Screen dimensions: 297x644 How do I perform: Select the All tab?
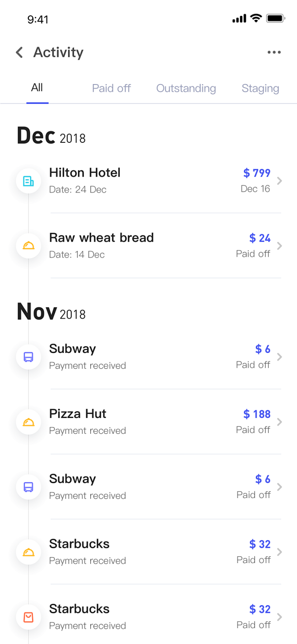point(37,88)
